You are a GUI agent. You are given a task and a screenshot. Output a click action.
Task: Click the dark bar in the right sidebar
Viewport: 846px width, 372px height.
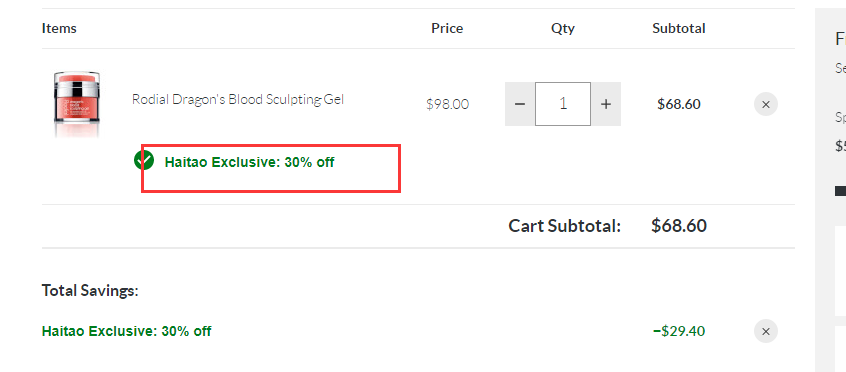point(840,191)
